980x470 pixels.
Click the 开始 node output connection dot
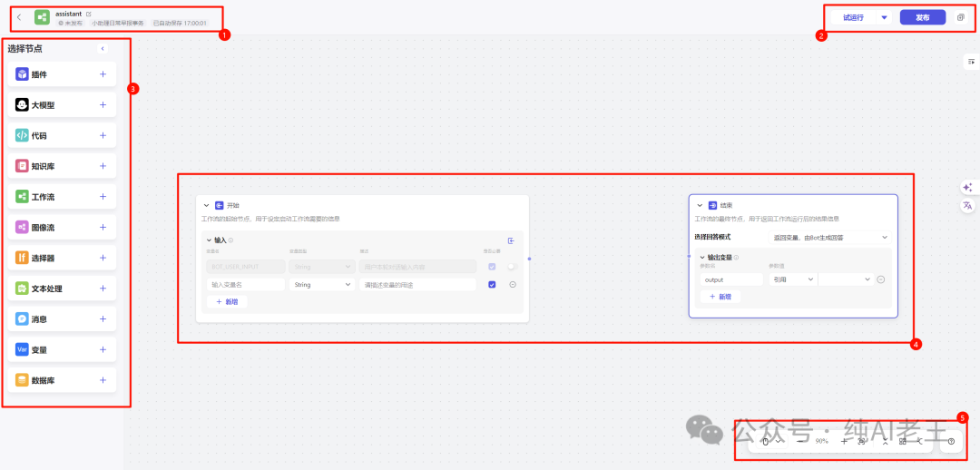529,258
